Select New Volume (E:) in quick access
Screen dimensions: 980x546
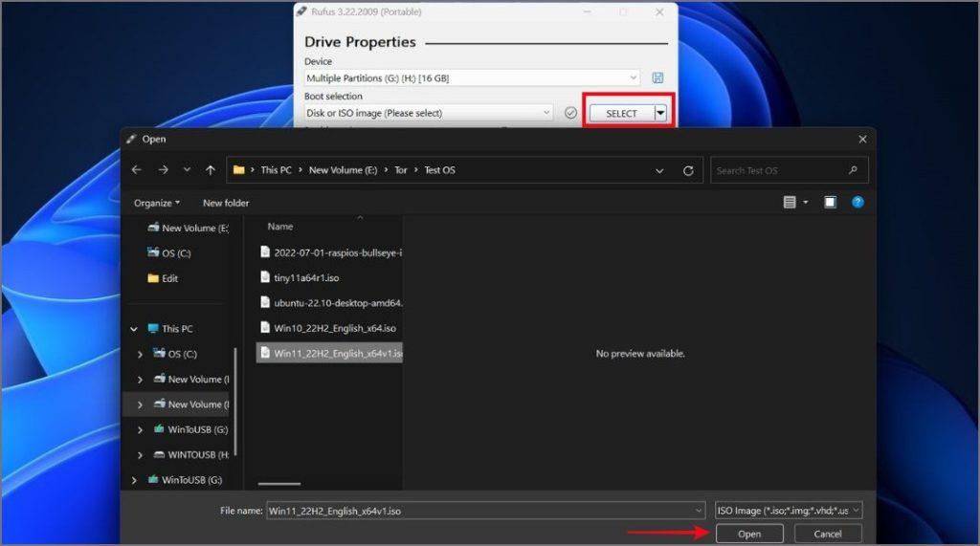(x=189, y=228)
